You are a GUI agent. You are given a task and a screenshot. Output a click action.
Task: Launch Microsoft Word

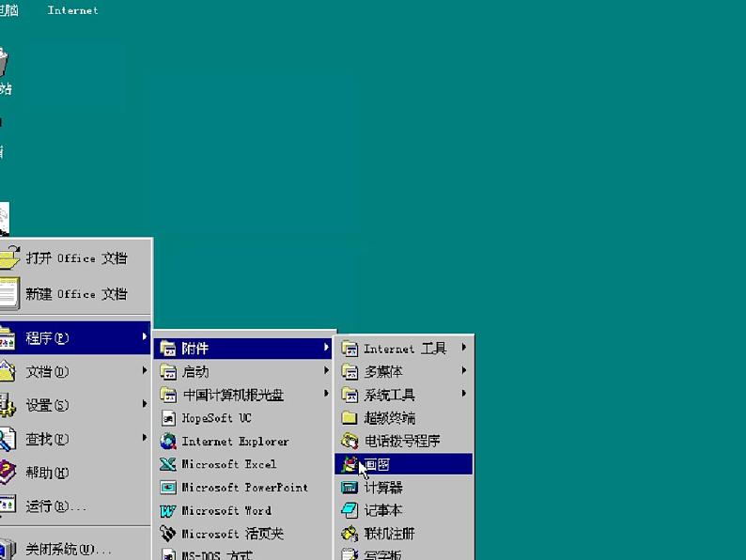[x=243, y=510]
